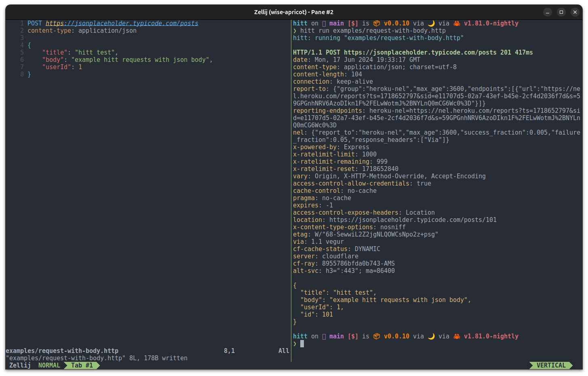
Task: Click the window title 'Zellij (wise-apricot) - Pane #2'
Action: [x=294, y=12]
